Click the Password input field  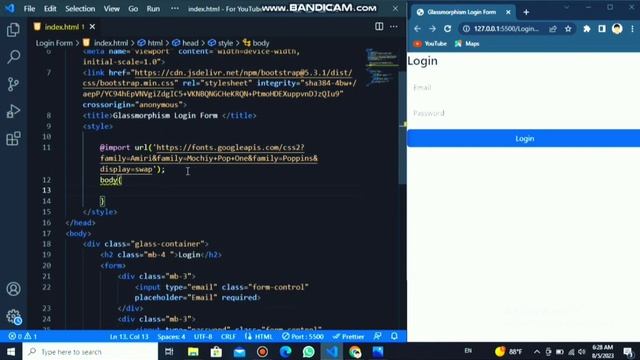[x=523, y=113]
